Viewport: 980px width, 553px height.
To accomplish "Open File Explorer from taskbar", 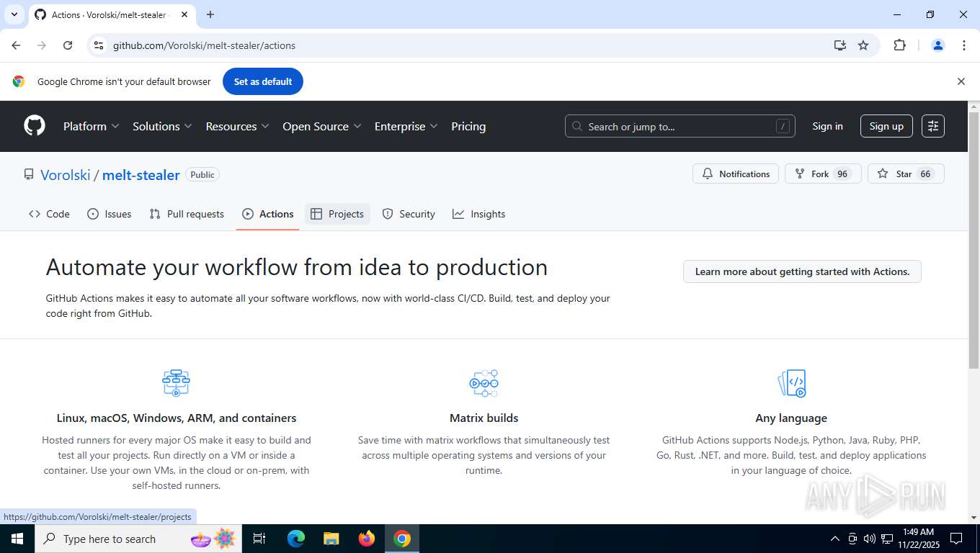I will [331, 539].
